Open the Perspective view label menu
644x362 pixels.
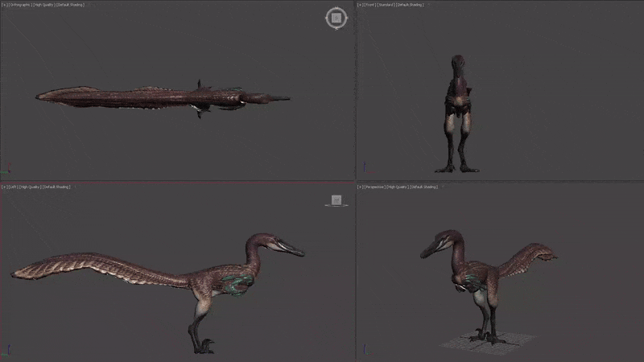[x=375, y=187]
